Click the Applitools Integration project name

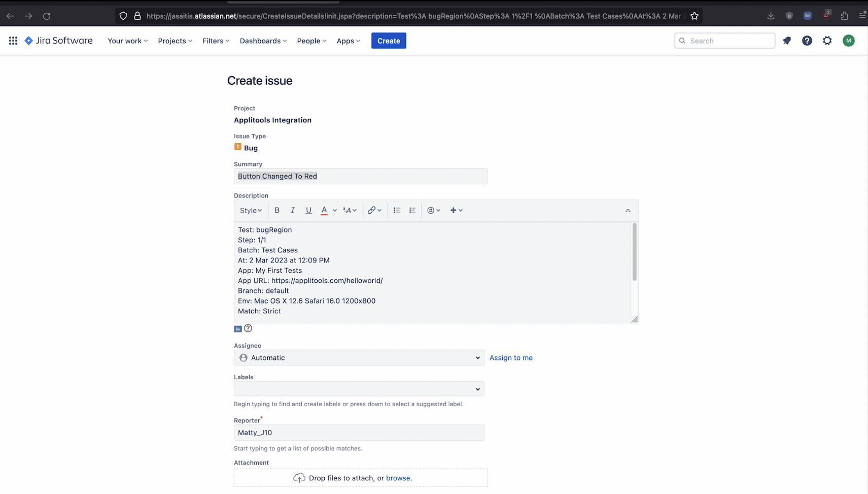(x=272, y=120)
